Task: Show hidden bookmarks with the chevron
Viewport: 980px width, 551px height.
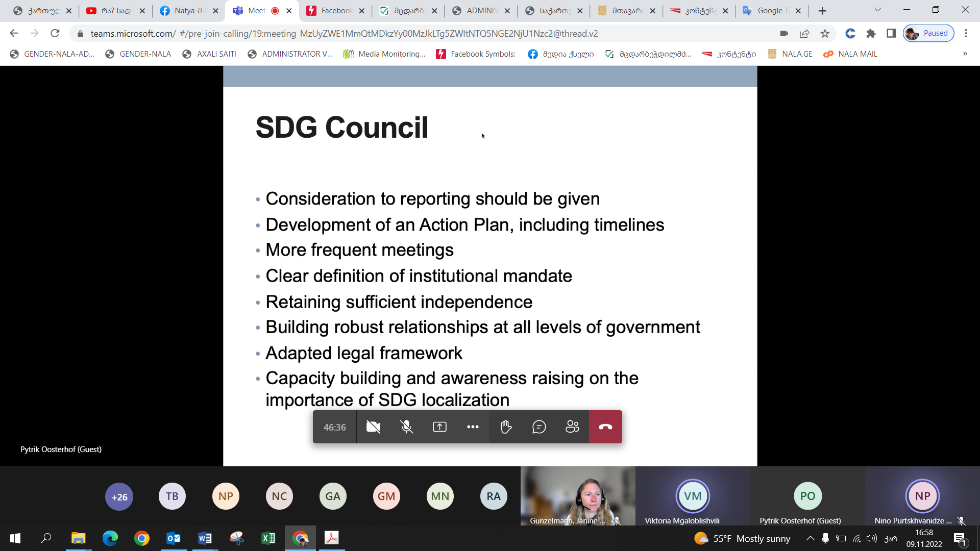Action: coord(965,54)
